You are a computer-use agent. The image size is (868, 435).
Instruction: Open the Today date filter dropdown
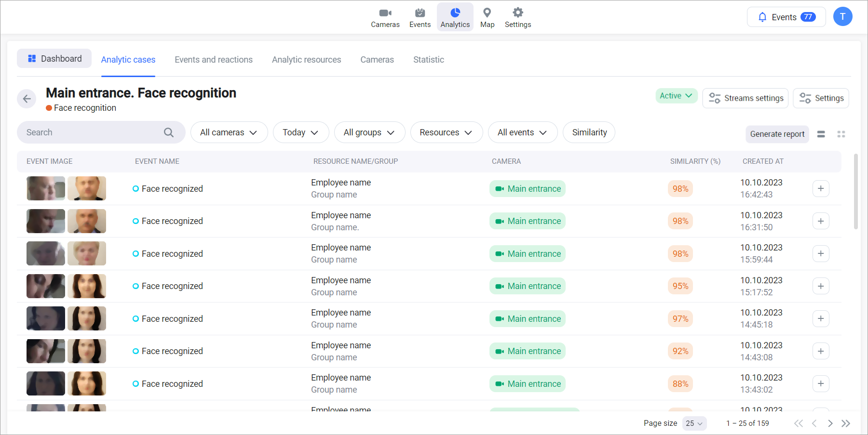tap(300, 132)
